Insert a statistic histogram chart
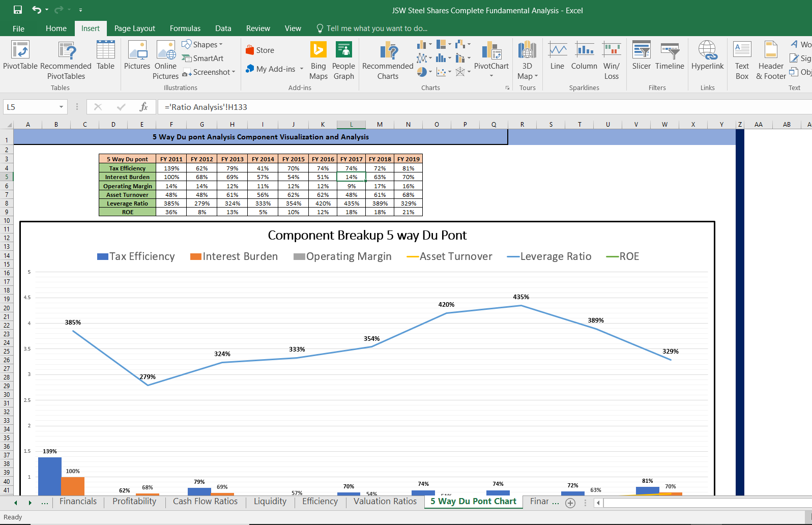 442,58
